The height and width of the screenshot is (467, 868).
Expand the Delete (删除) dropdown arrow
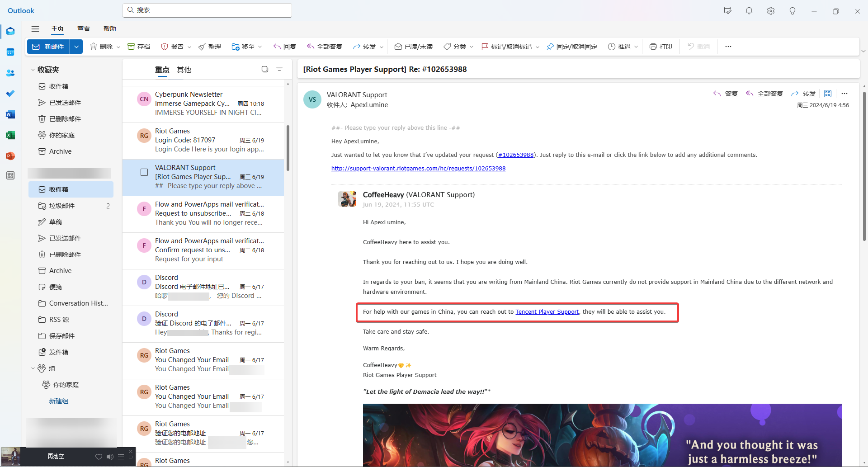point(118,47)
